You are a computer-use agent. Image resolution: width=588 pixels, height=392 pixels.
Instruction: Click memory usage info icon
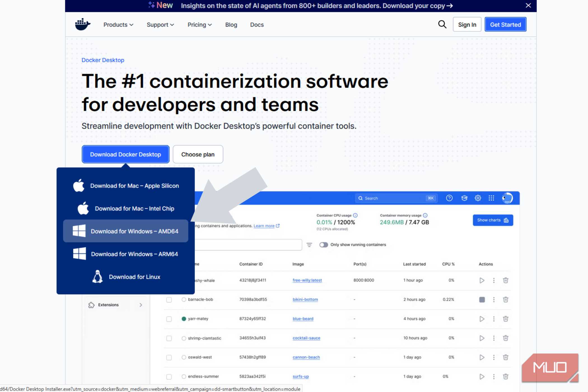click(x=425, y=215)
